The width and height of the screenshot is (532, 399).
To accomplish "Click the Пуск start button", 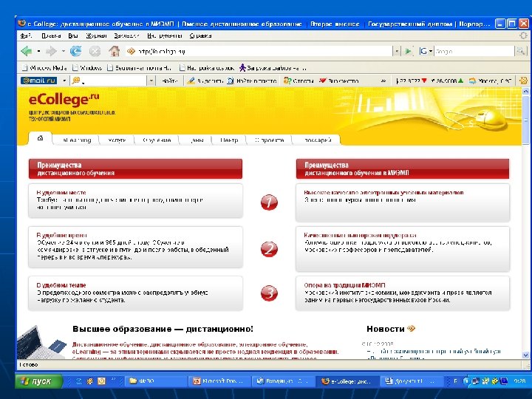I will 38,381.
